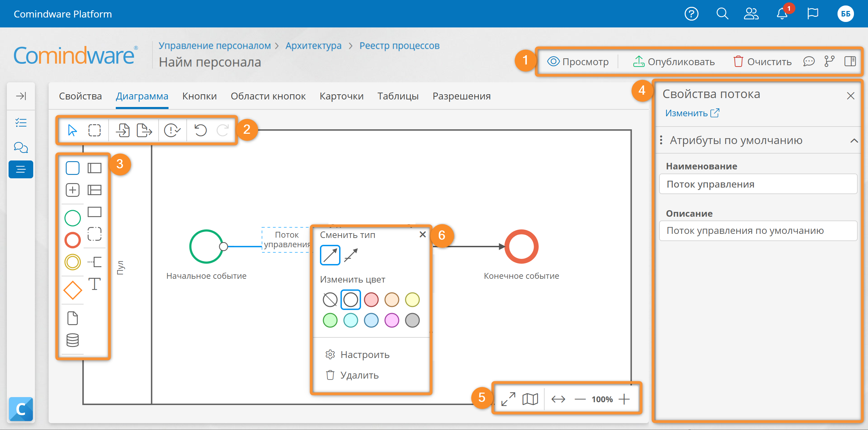Open the help icon in header
The height and width of the screenshot is (430, 868).
point(691,14)
